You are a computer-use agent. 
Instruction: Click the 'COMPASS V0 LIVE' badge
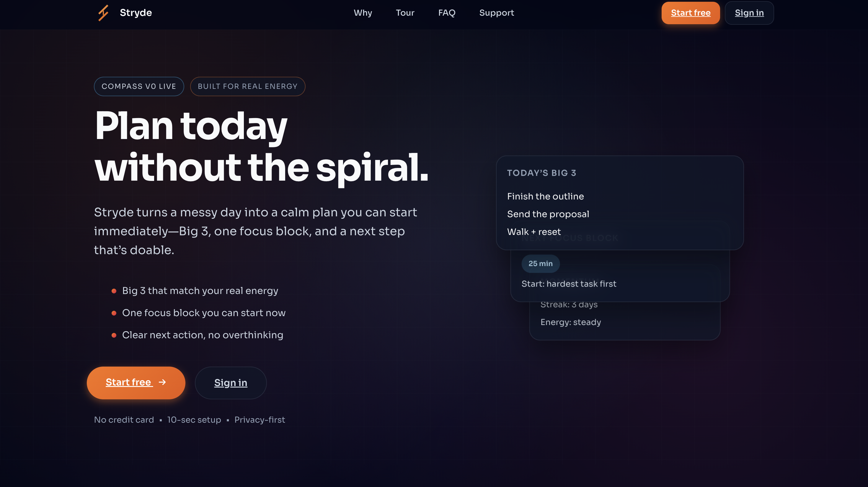[x=139, y=86]
